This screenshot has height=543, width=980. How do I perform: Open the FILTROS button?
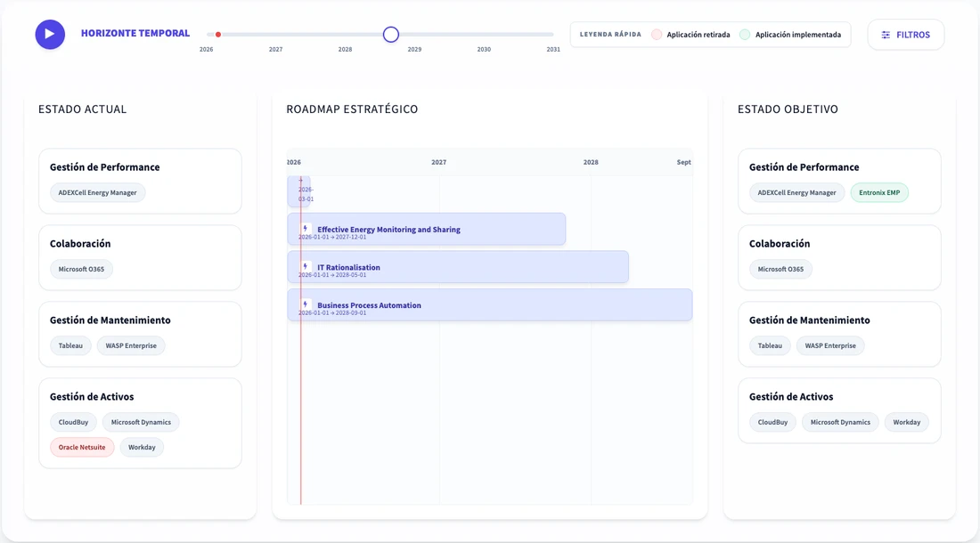pyautogui.click(x=905, y=34)
